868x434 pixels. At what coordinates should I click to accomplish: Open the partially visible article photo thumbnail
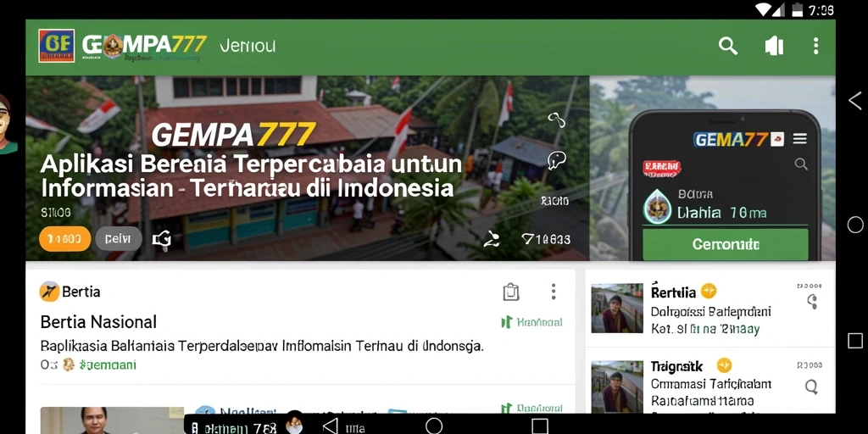click(x=112, y=420)
